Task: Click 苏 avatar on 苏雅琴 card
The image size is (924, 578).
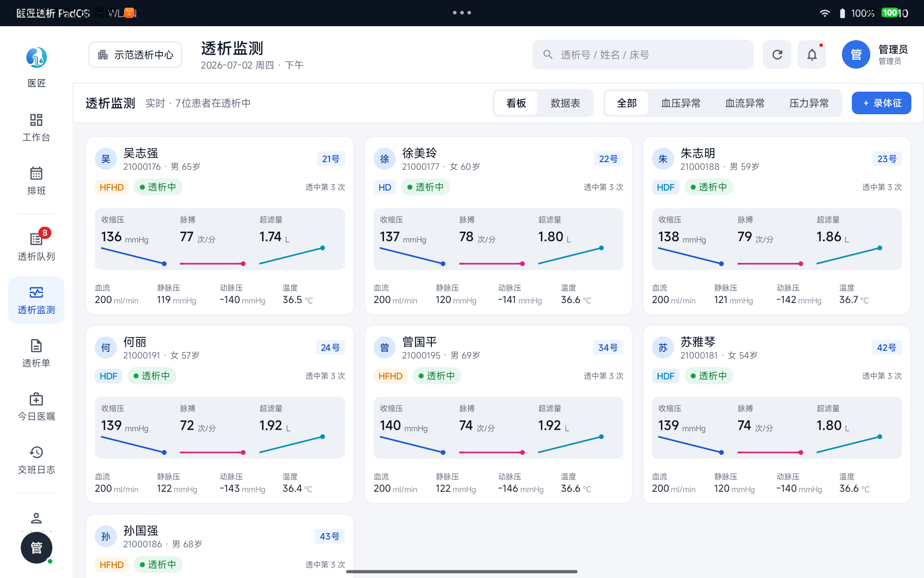Action: tap(663, 348)
